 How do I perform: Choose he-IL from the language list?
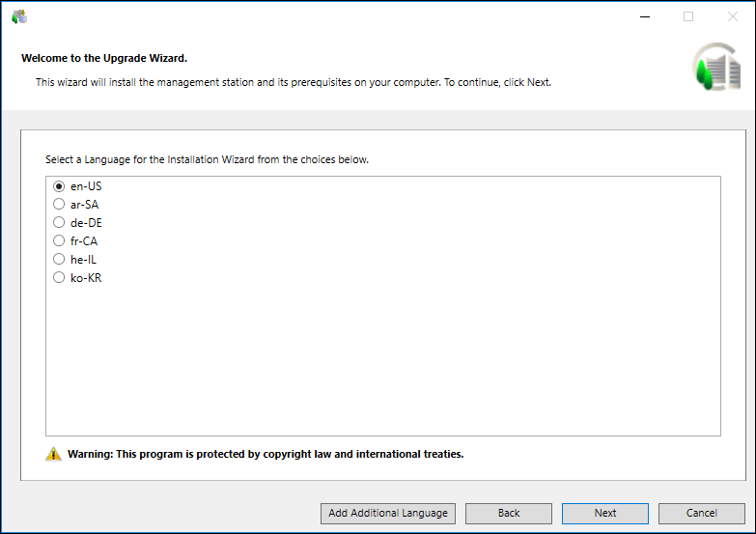coord(59,260)
